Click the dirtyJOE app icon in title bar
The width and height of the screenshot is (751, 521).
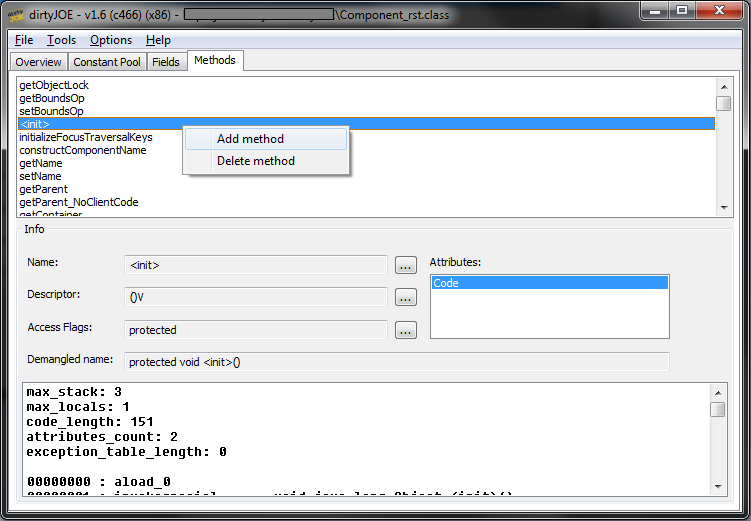[x=16, y=15]
